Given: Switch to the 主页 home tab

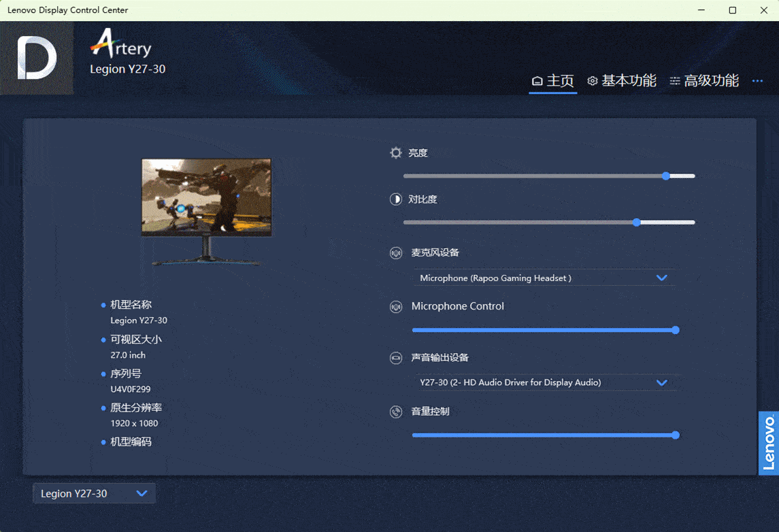Looking at the screenshot, I should tap(552, 80).
